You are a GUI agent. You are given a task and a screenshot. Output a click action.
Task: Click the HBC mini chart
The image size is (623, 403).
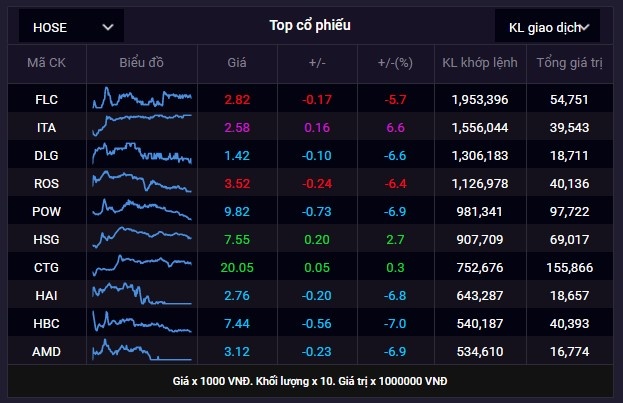(141, 322)
